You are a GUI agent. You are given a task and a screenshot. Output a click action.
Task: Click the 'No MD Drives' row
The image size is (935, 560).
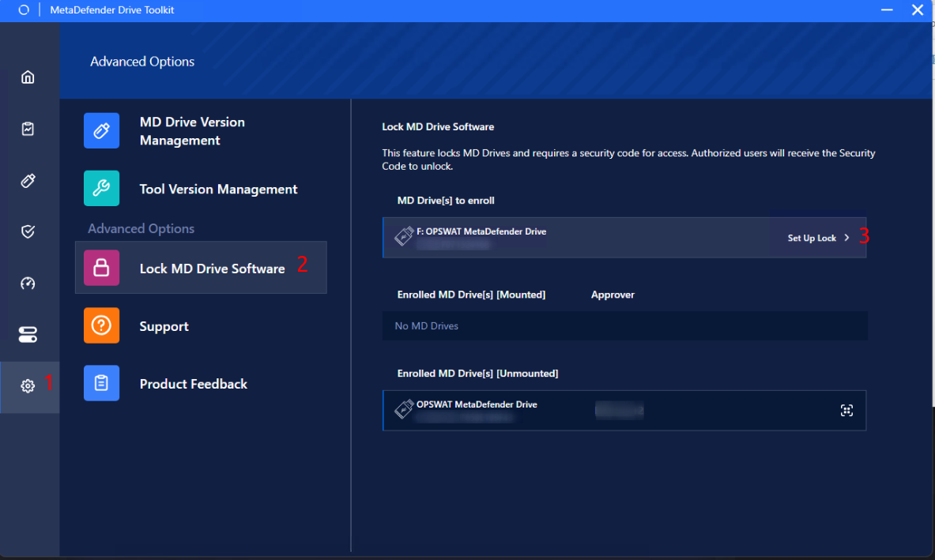[x=625, y=326]
